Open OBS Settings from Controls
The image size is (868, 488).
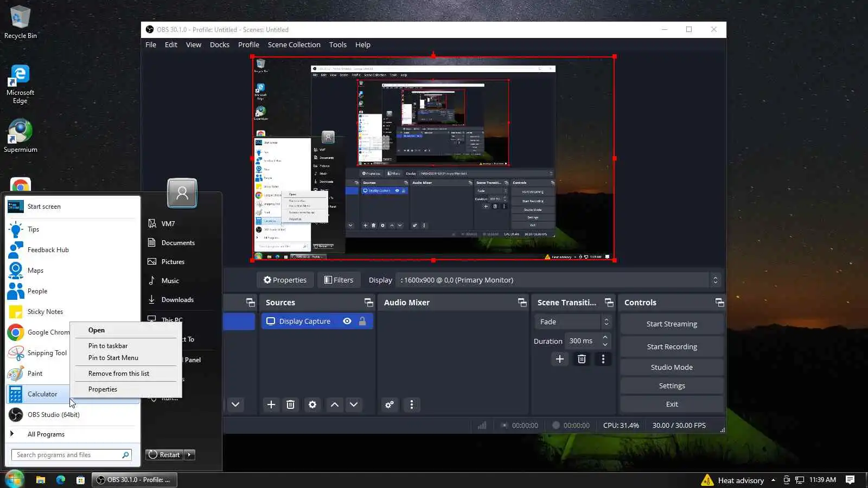pos(672,386)
